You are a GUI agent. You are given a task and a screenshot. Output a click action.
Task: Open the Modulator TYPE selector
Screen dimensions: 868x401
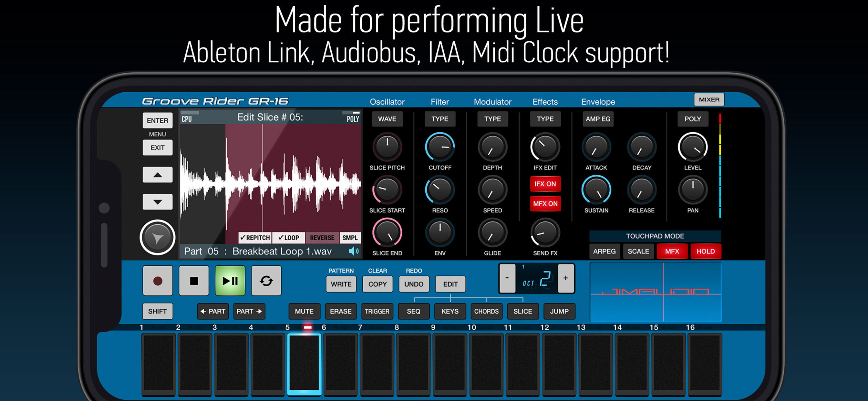(492, 119)
